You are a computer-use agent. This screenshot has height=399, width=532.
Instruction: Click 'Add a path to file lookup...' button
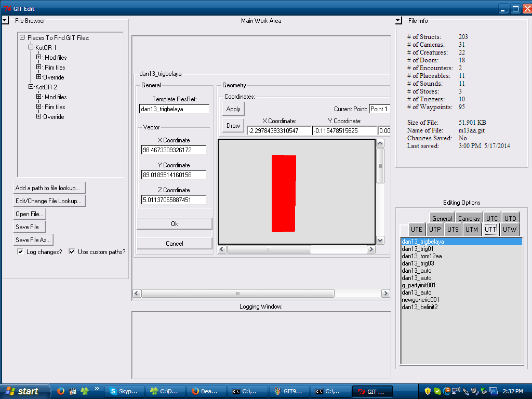[x=49, y=188]
